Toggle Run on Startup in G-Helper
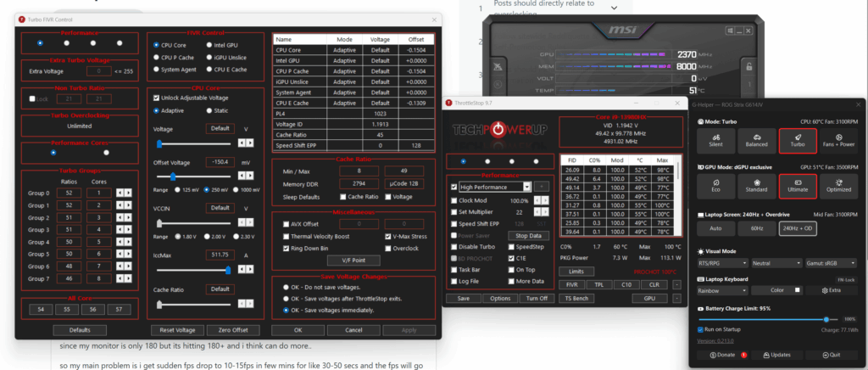Image resolution: width=868 pixels, height=370 pixels. pos(700,329)
